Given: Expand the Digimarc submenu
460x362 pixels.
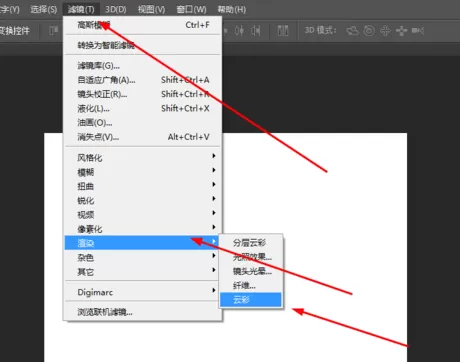Looking at the screenshot, I should pyautogui.click(x=143, y=292).
